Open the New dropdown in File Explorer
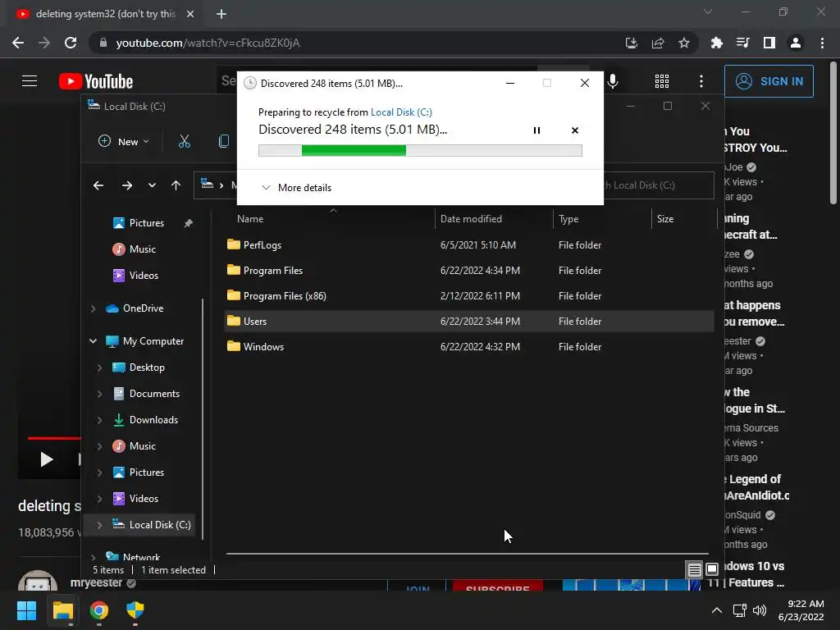 [124, 141]
